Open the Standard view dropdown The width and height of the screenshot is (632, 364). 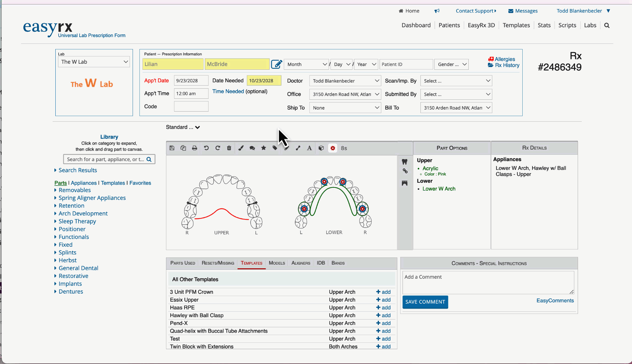click(183, 127)
